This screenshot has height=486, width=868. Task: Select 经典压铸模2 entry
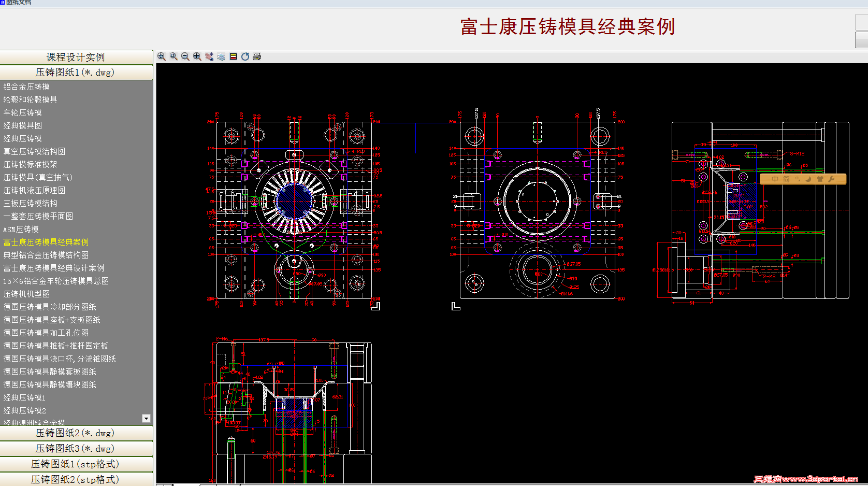click(24, 410)
